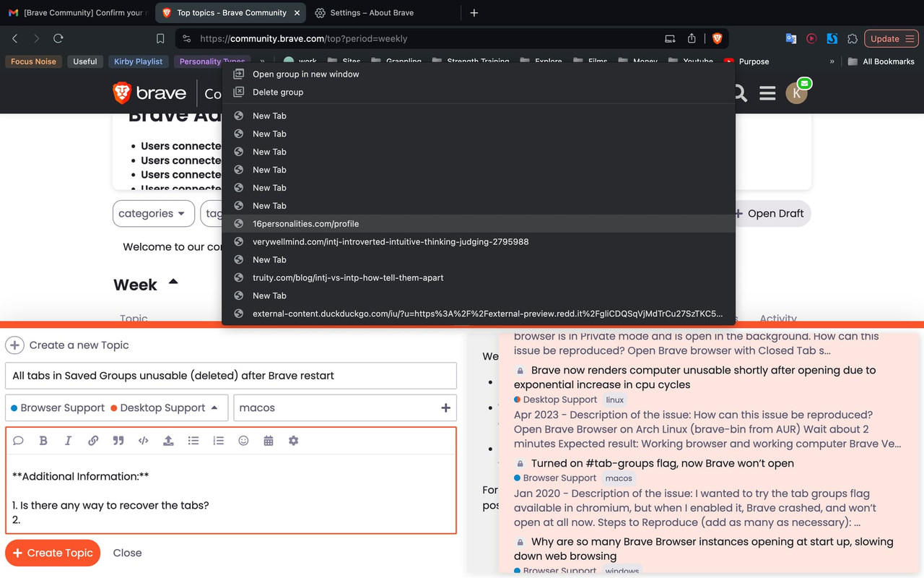Click the Brave logo on community page
The image size is (924, 578).
coord(149,92)
